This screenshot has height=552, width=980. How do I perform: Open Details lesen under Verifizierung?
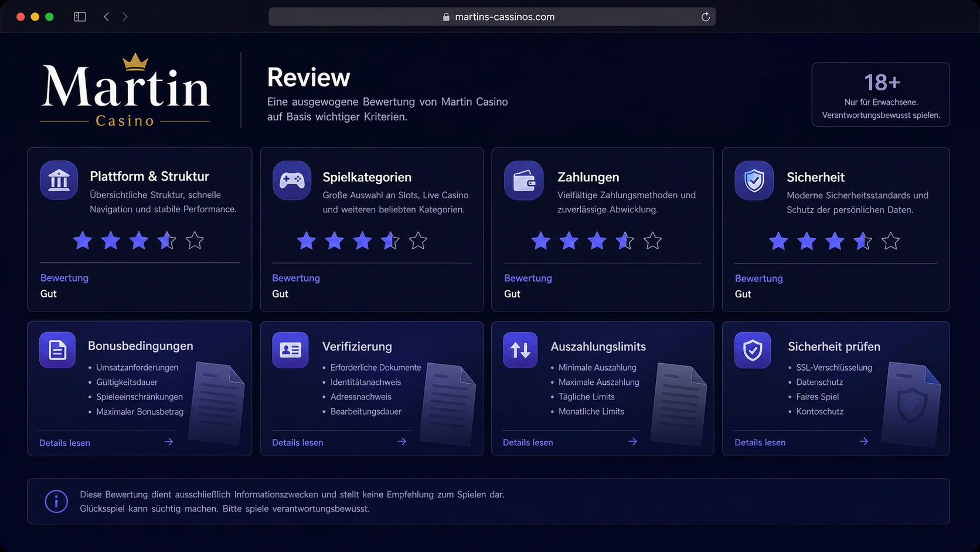coord(297,442)
